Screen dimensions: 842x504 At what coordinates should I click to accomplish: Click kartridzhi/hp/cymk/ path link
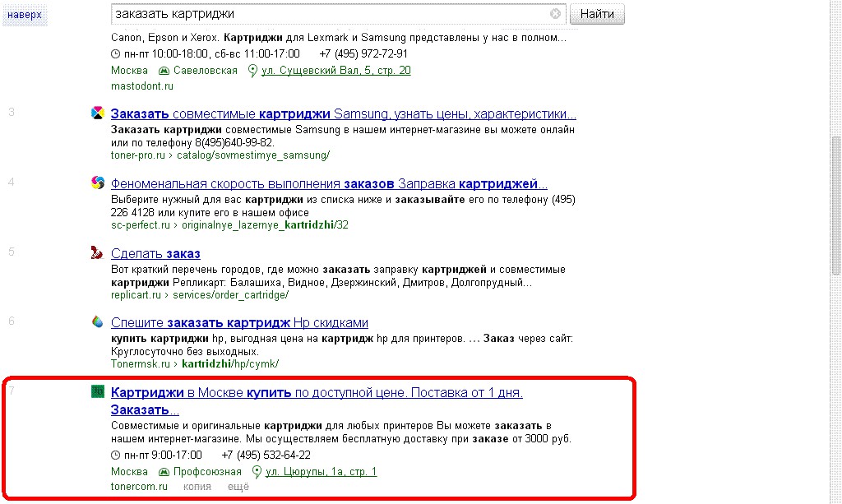pyautogui.click(x=230, y=364)
